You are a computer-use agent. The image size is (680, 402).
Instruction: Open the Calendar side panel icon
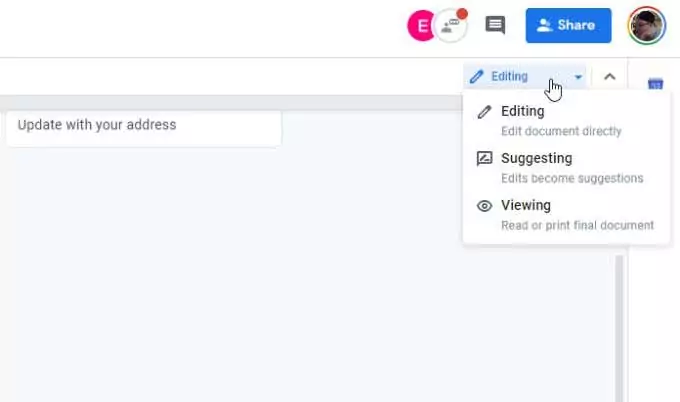(656, 84)
